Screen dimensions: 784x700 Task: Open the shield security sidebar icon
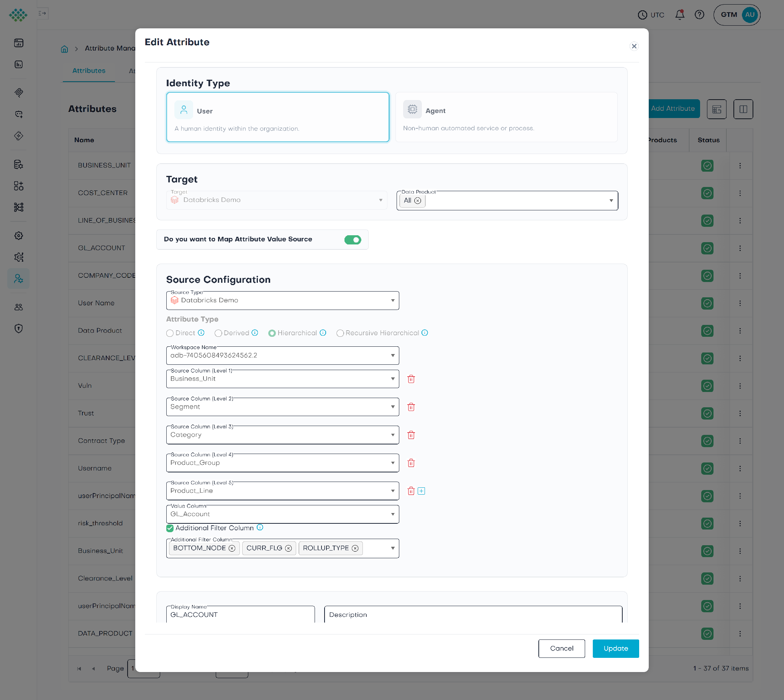click(x=18, y=328)
